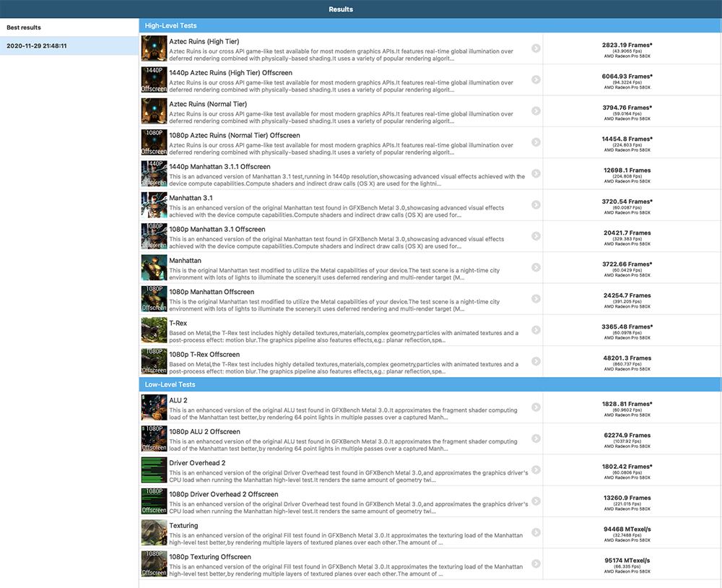This screenshot has height=588, width=722.
Task: Open details arrow for 1080p Aztec Ruins Offscreen
Action: coord(536,142)
